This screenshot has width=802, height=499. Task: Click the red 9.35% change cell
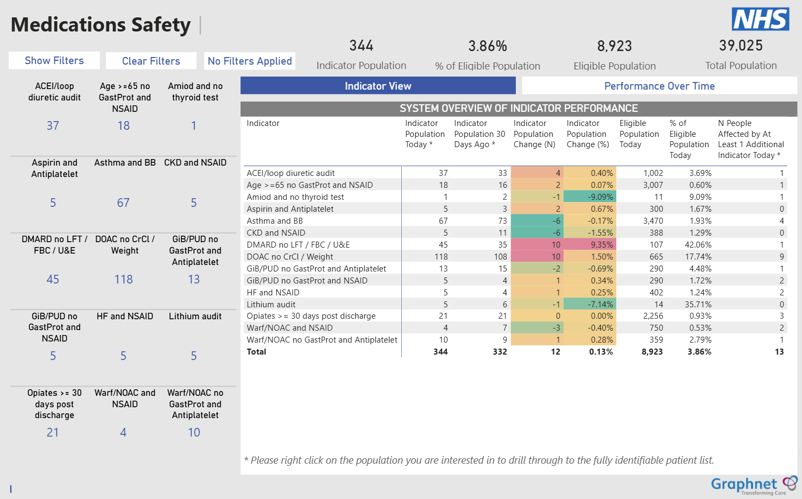[590, 244]
